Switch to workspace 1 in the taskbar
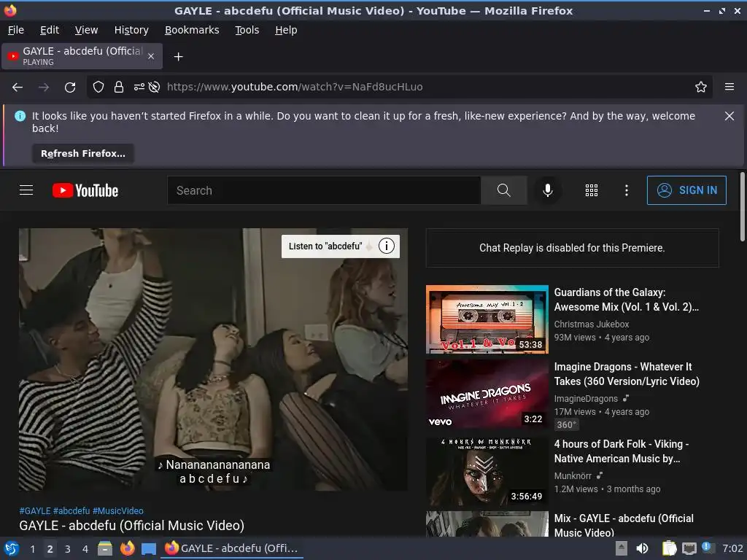 tap(32, 549)
